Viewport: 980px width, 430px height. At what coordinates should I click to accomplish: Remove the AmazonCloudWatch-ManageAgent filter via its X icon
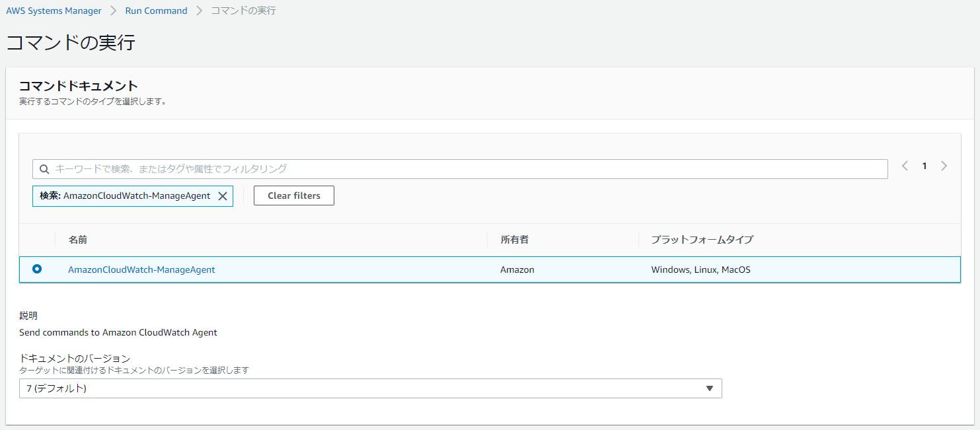(x=223, y=196)
